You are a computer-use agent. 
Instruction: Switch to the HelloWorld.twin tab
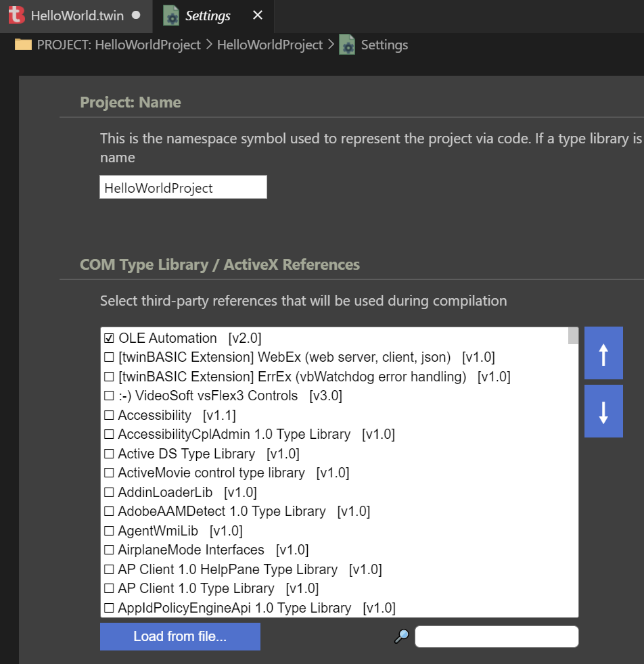76,16
